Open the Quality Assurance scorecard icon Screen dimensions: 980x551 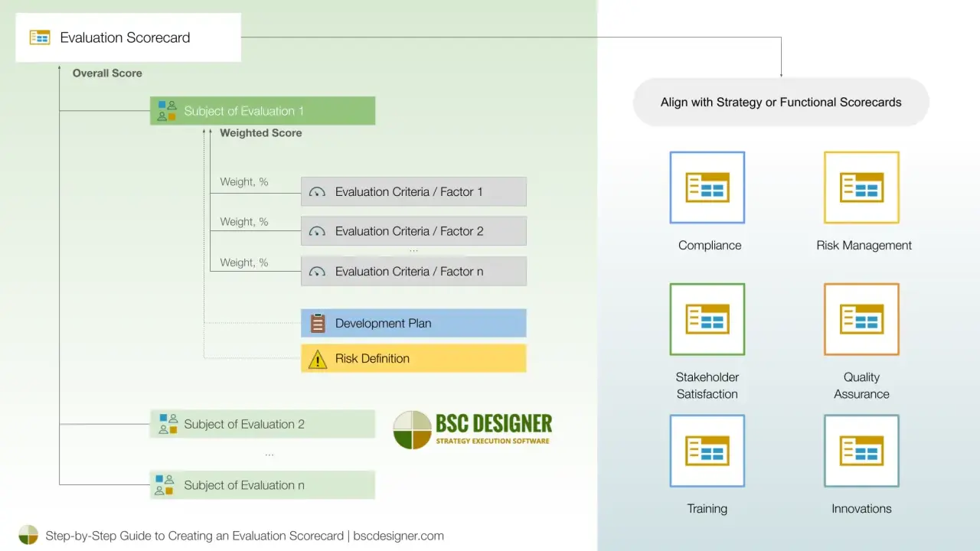[x=861, y=319]
